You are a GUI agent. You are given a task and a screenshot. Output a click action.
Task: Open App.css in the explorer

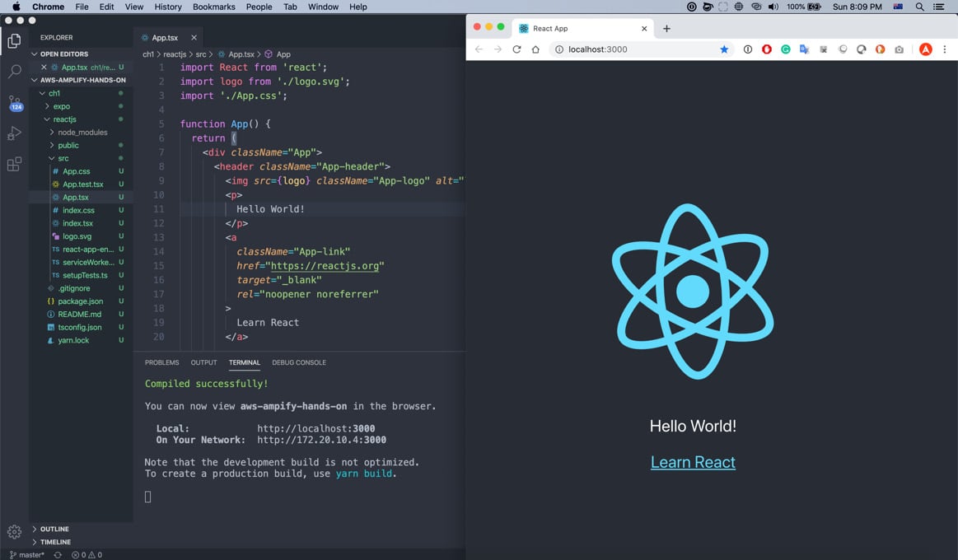click(x=76, y=171)
